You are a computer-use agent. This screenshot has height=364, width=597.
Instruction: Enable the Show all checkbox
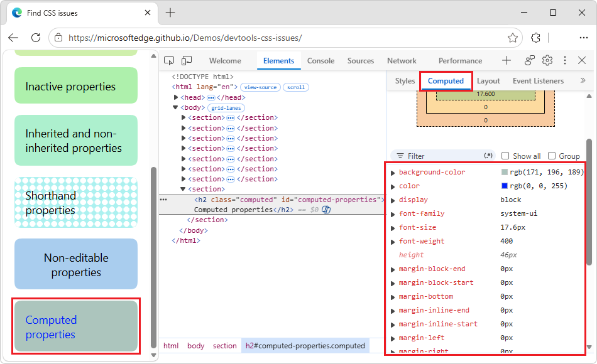pyautogui.click(x=505, y=156)
